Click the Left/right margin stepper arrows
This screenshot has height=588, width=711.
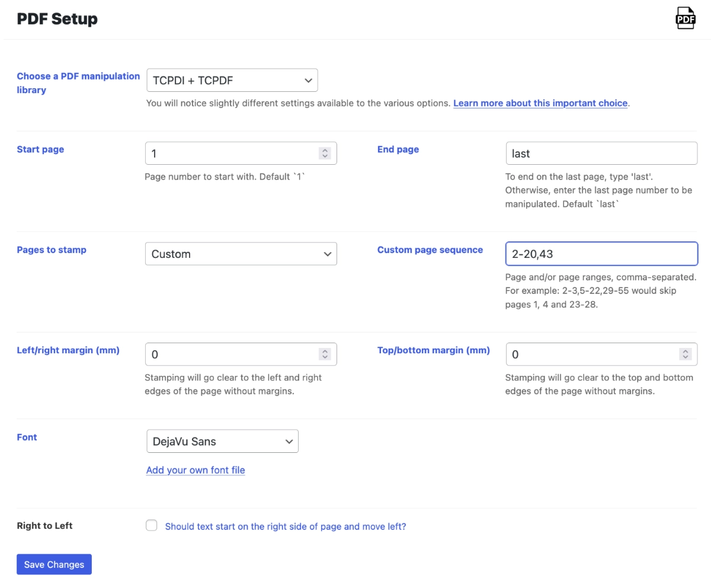coord(325,354)
